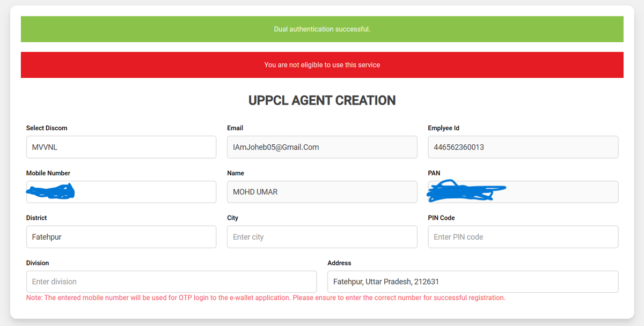Click the red OTP login note text
Screen dimensions: 644x326
point(266,298)
